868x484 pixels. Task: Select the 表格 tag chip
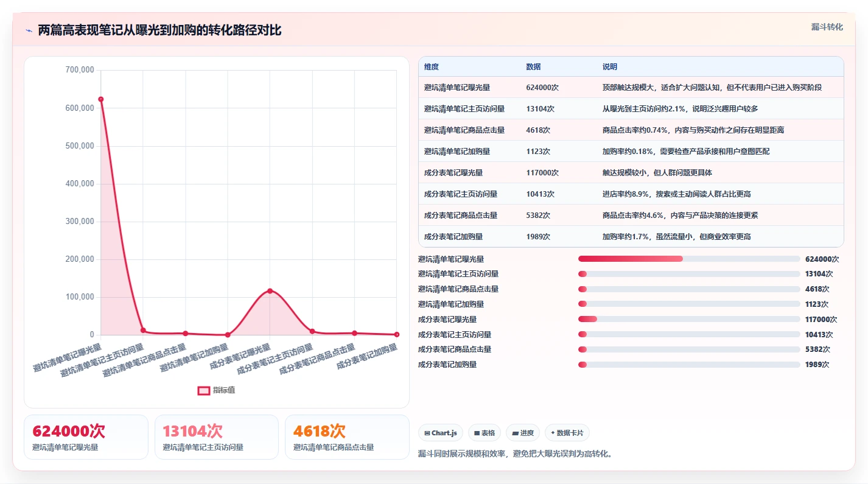pos(485,433)
